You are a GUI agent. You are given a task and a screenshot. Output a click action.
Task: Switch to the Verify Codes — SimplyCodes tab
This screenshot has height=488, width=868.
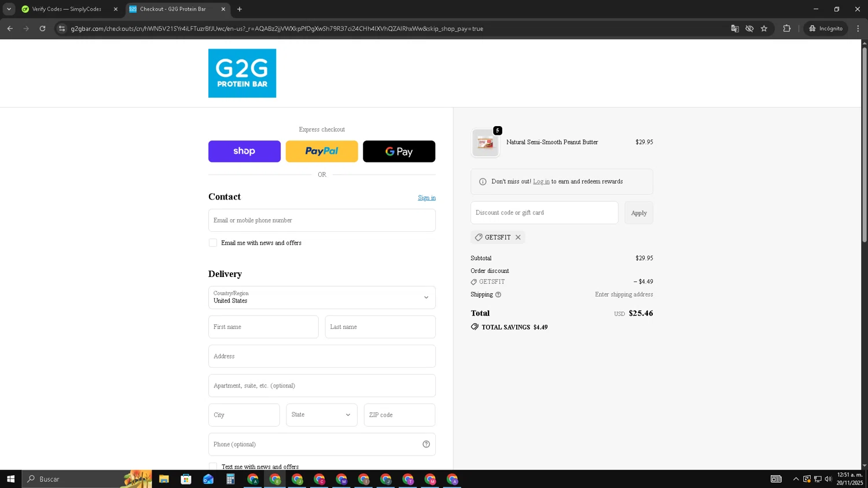tap(67, 9)
